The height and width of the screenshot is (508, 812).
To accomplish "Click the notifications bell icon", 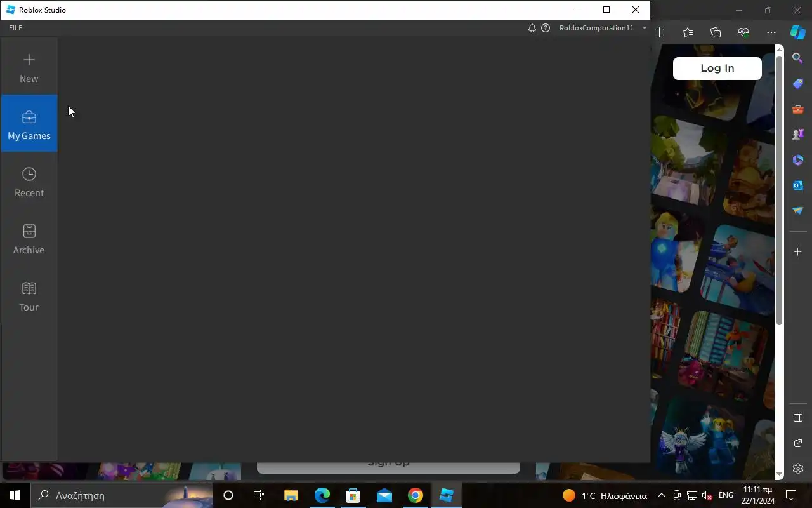I will coord(532,28).
